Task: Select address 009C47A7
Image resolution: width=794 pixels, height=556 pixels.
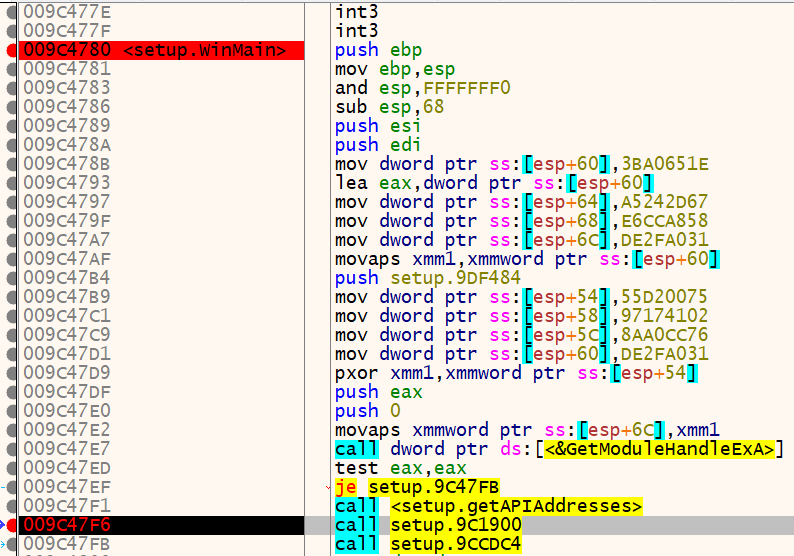Action: 67,240
